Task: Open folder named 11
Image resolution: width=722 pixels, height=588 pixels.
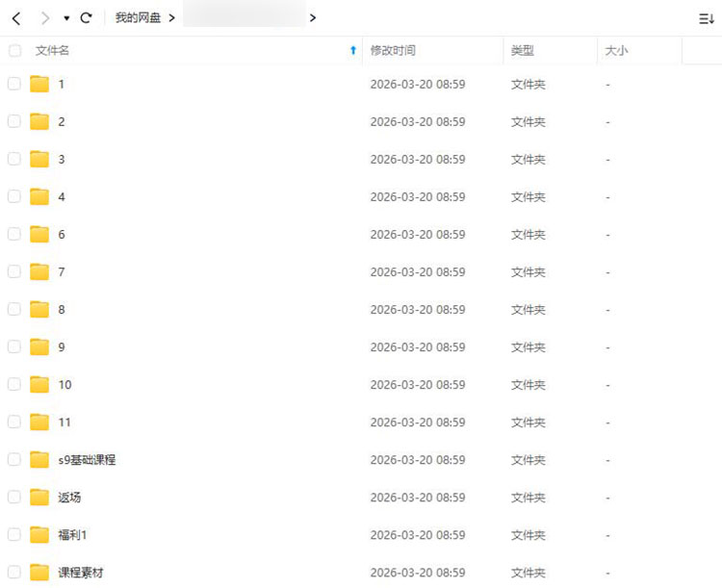Action: 64,422
